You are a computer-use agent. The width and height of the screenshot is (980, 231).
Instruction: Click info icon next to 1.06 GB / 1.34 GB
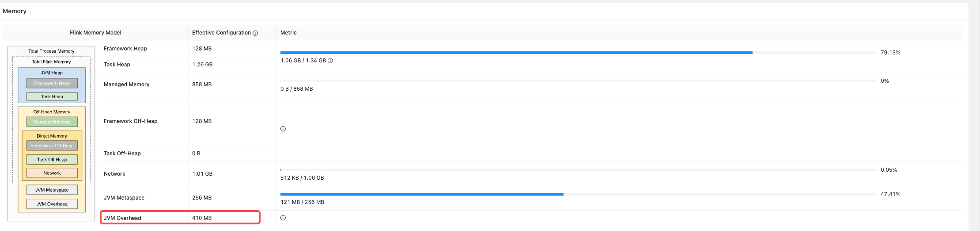point(330,61)
